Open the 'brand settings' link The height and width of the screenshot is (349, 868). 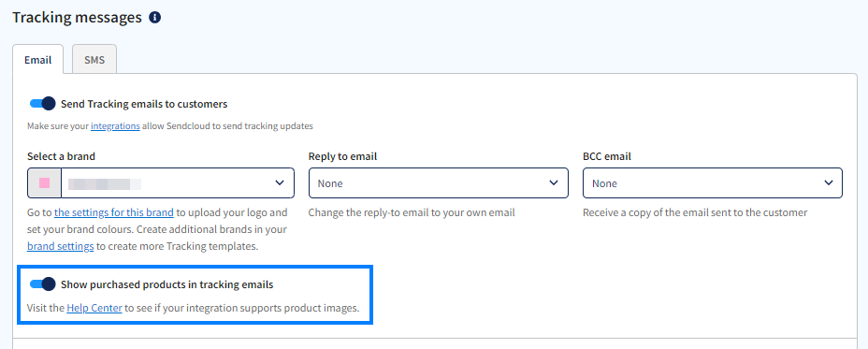click(61, 246)
